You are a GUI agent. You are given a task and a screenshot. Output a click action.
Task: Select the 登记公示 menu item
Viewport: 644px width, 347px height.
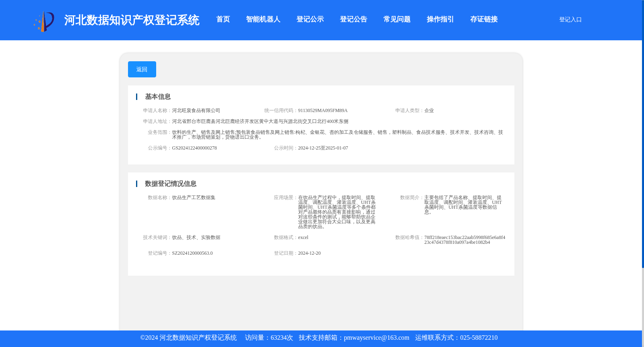click(x=310, y=19)
